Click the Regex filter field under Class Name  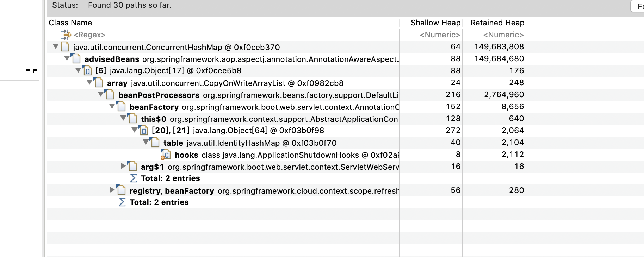223,35
